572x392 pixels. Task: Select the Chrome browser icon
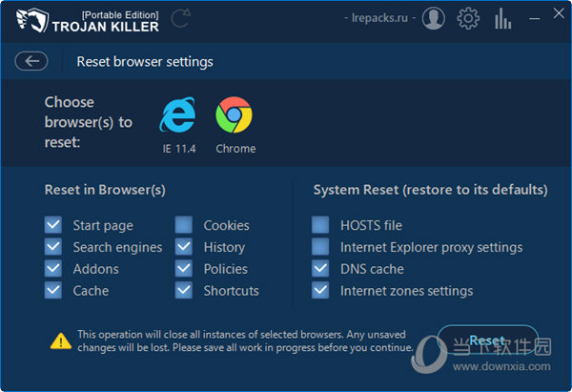click(234, 114)
